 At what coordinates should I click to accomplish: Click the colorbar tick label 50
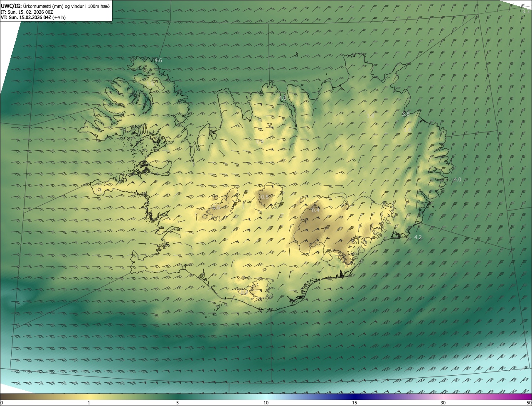click(529, 403)
